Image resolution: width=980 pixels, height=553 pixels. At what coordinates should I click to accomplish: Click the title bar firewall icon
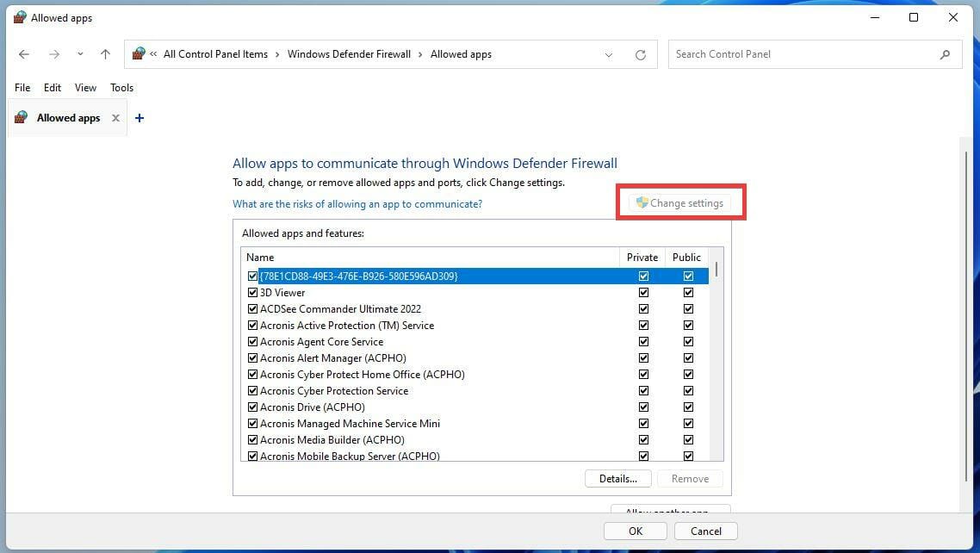(20, 17)
